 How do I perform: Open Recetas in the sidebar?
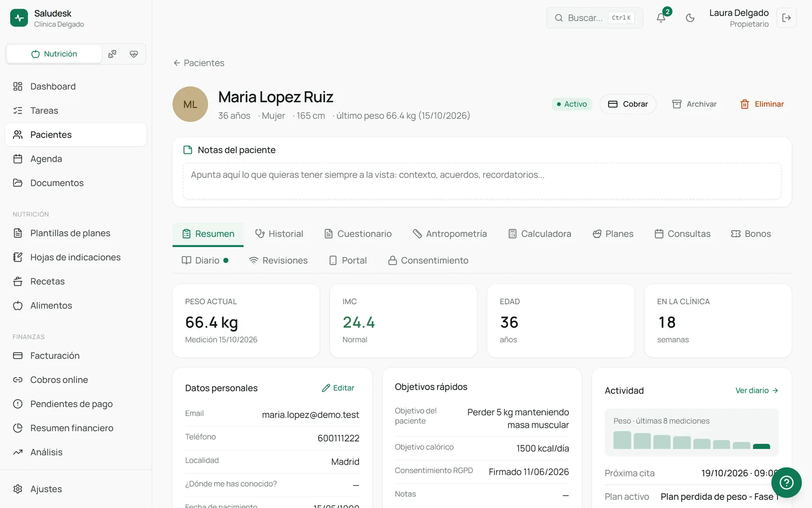[76, 281]
